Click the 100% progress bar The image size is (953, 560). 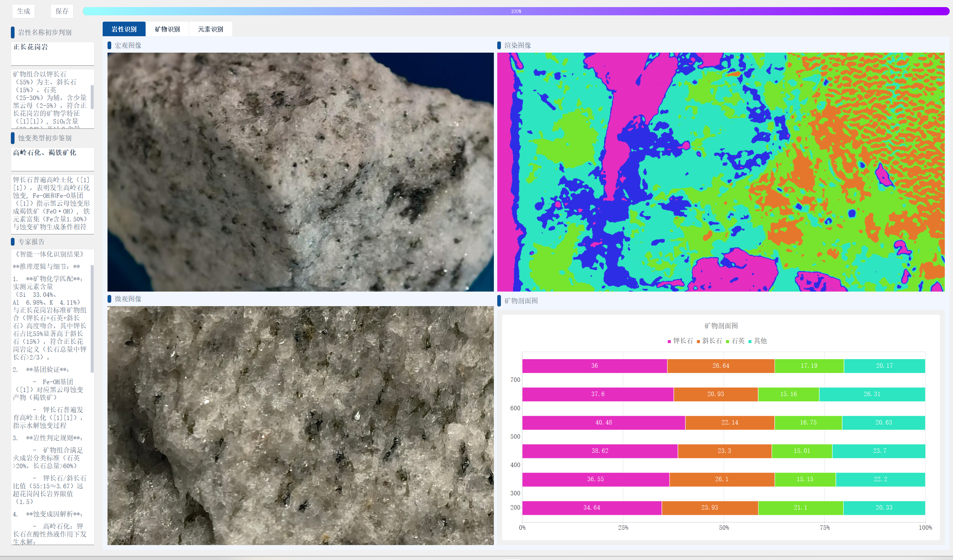(516, 11)
